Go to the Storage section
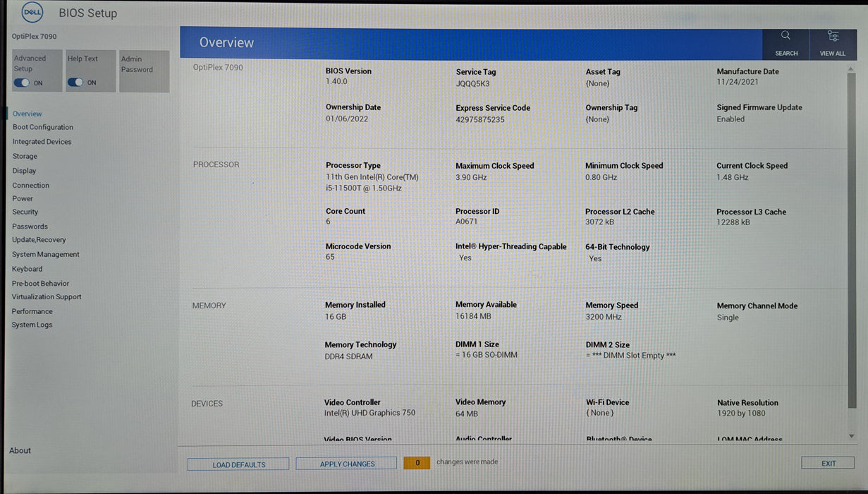 [x=25, y=156]
